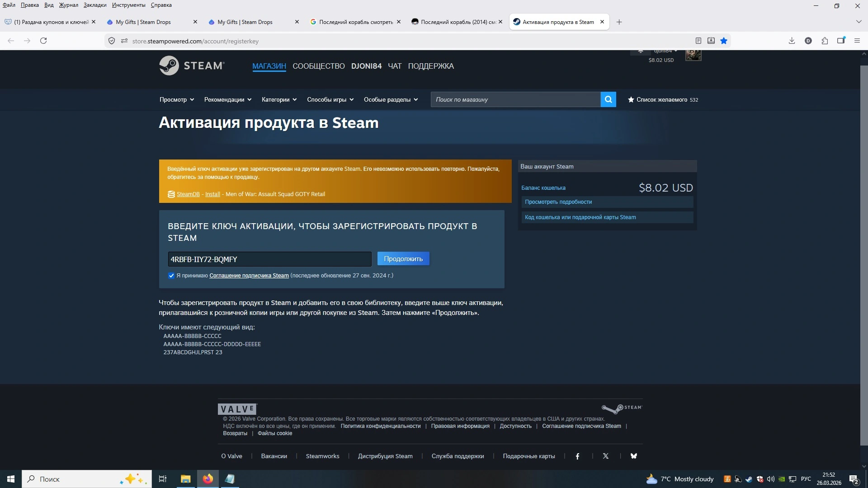The width and height of the screenshot is (868, 488).
Task: Open Steam's Bluesky page from footer
Action: (634, 456)
